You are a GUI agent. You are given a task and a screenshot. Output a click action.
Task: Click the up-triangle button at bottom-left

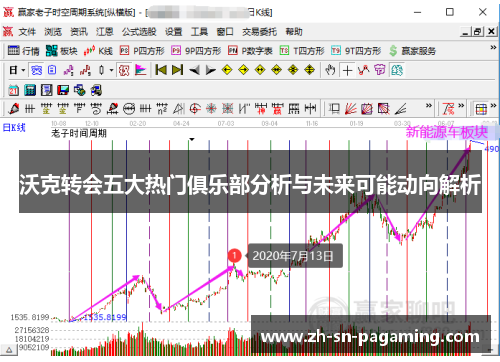[9, 350]
